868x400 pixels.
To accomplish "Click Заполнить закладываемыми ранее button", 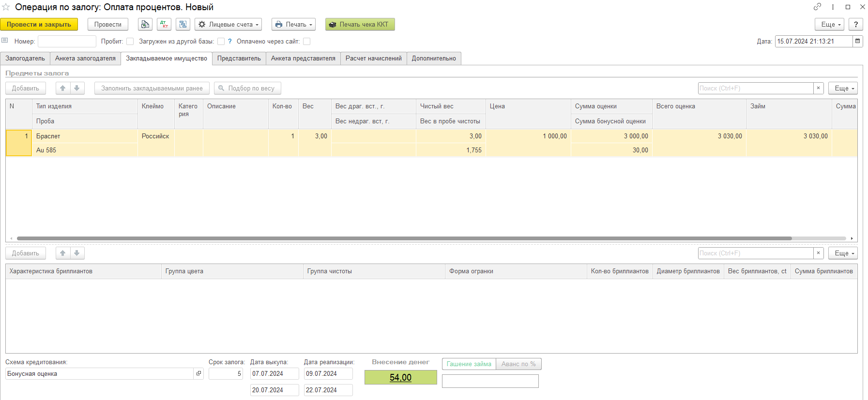I will tap(152, 88).
